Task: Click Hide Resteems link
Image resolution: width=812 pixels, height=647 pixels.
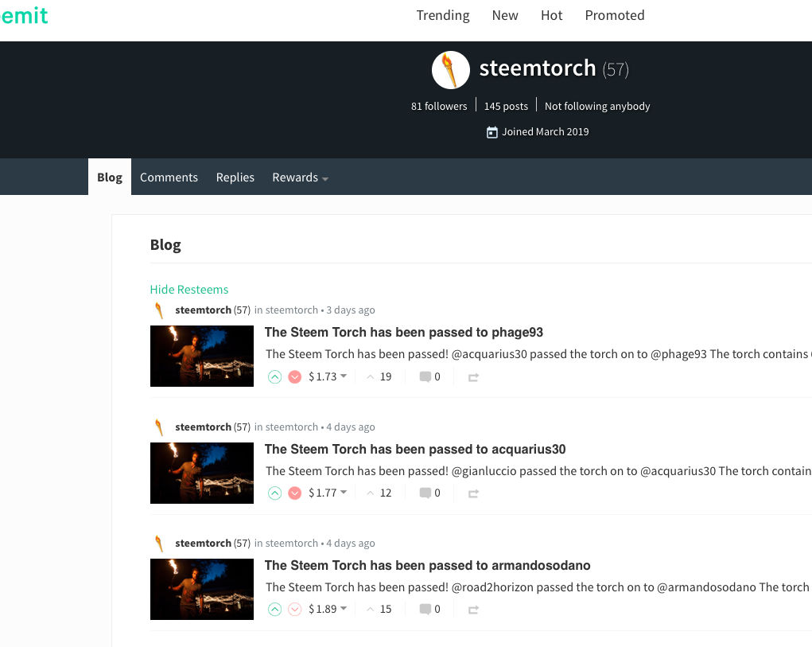Action: tap(189, 290)
